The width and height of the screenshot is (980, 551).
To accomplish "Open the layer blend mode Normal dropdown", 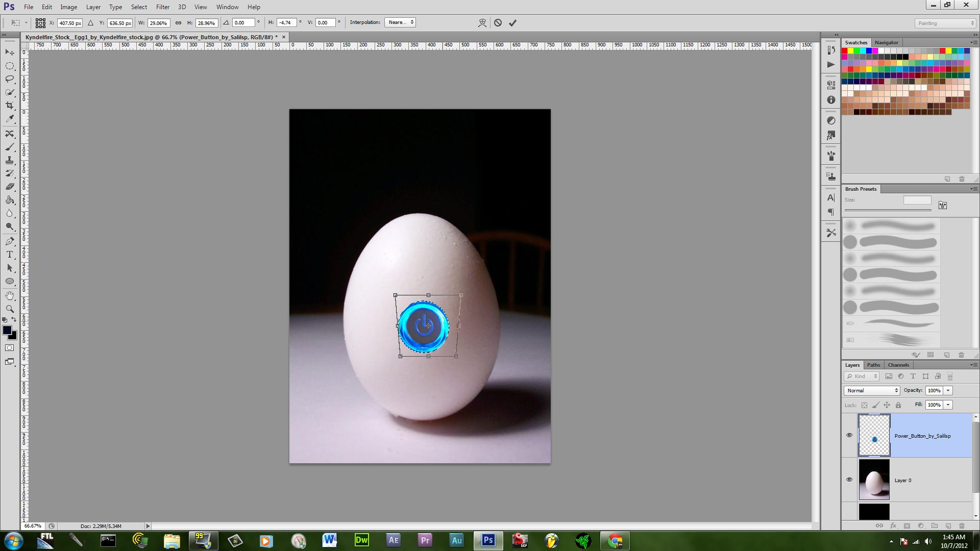I will [x=872, y=391].
